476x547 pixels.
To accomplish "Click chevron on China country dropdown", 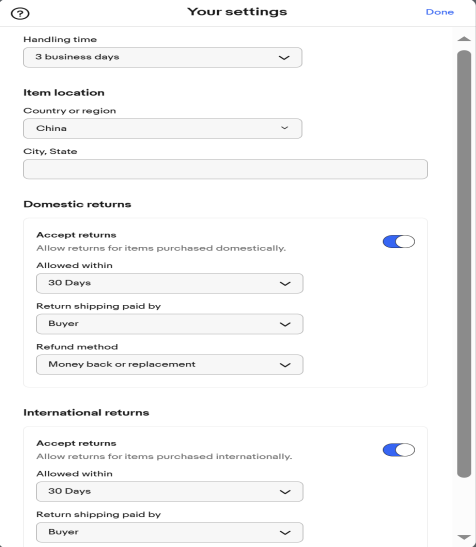I will (x=284, y=128).
